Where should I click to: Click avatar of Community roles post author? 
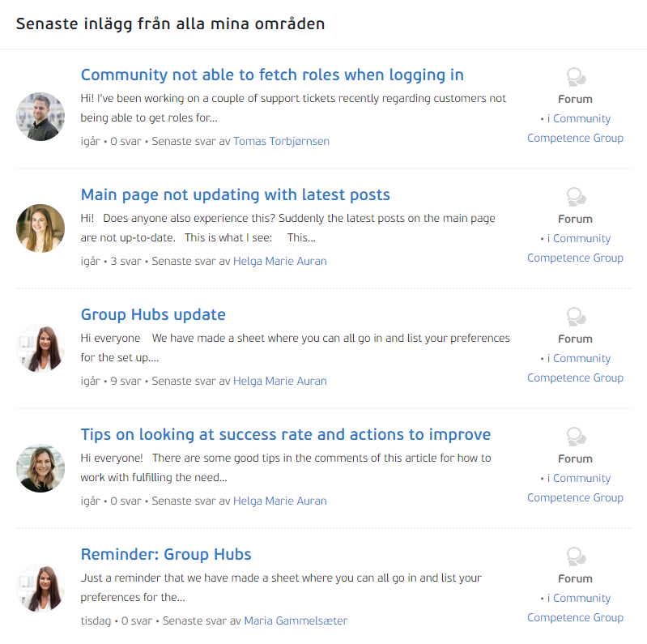[x=40, y=117]
